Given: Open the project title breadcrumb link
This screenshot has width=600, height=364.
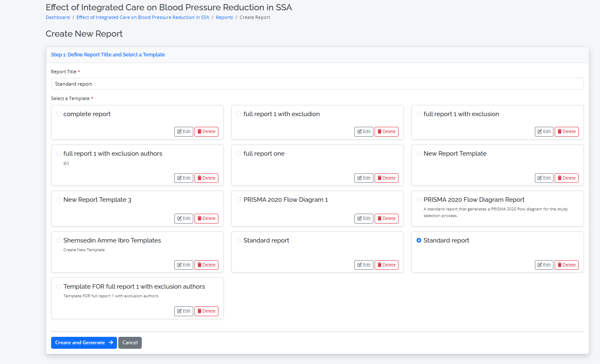Looking at the screenshot, I should pos(143,17).
